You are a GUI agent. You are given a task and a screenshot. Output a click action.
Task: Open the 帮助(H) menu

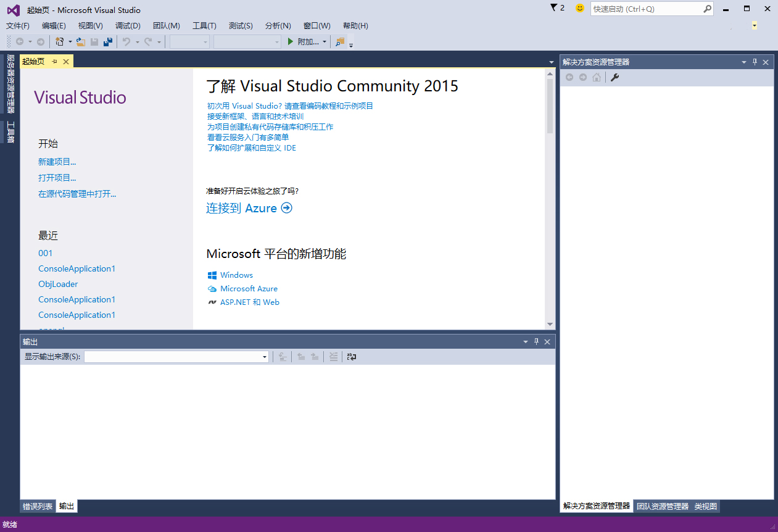(x=355, y=25)
